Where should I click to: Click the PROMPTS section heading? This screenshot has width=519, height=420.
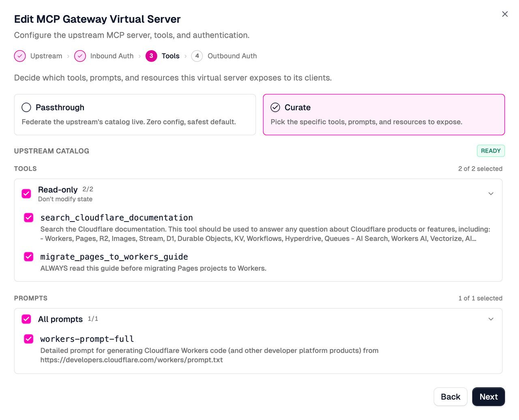click(x=31, y=298)
